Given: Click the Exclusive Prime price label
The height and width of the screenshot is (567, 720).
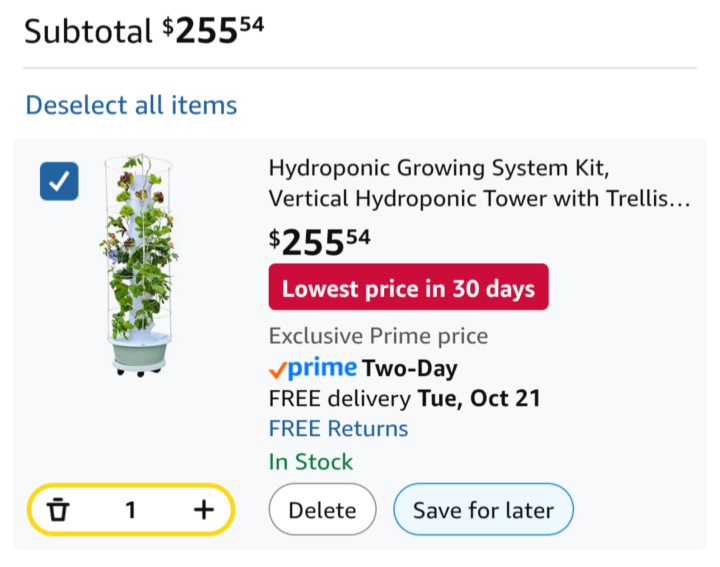Looking at the screenshot, I should [x=378, y=336].
